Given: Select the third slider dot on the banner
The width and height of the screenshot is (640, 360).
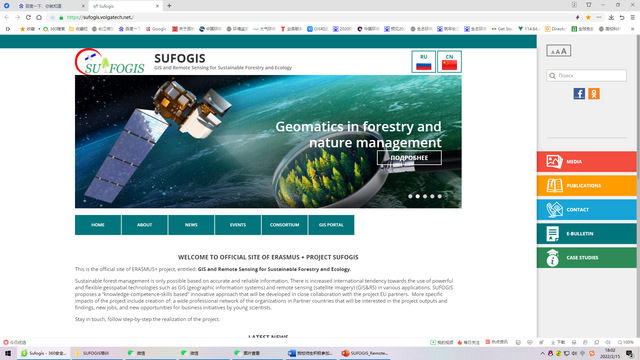Looking at the screenshot, I should [x=425, y=196].
